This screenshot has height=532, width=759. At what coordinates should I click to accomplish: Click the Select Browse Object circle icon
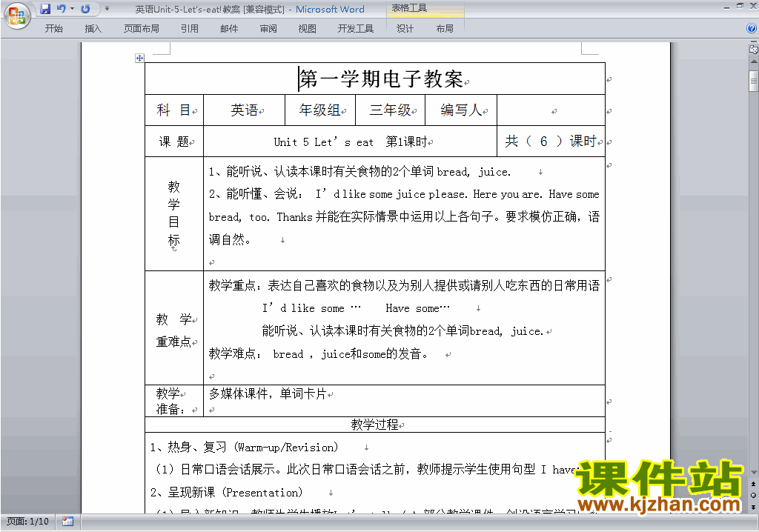tap(753, 495)
